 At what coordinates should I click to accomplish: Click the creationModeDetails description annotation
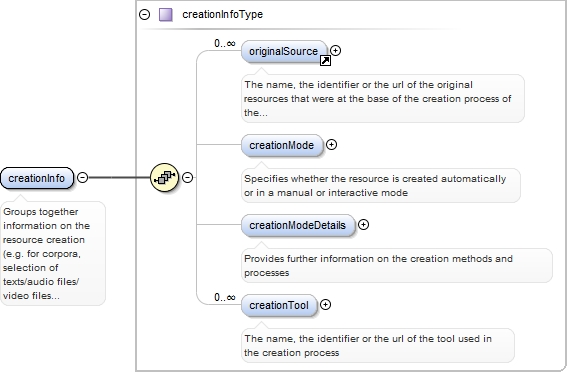point(397,265)
